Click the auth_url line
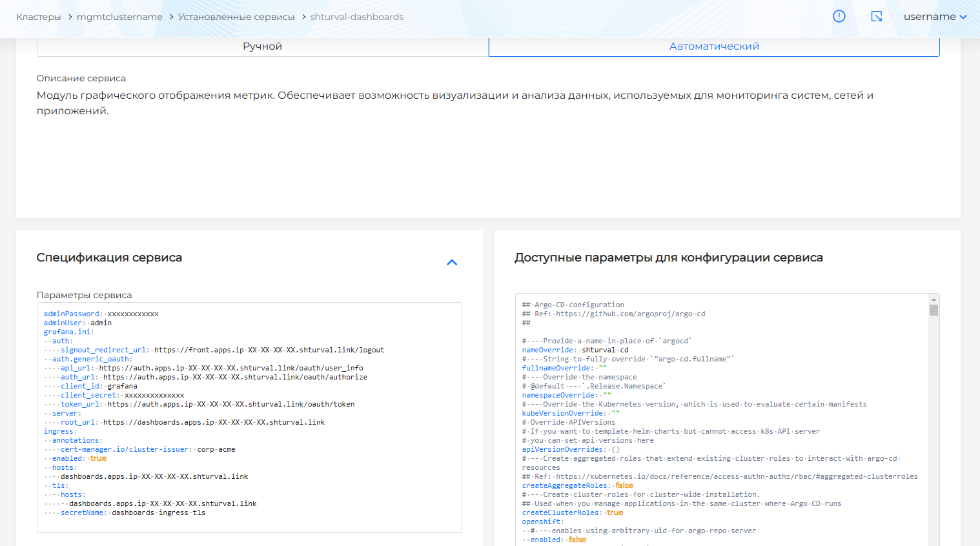 pos(214,377)
